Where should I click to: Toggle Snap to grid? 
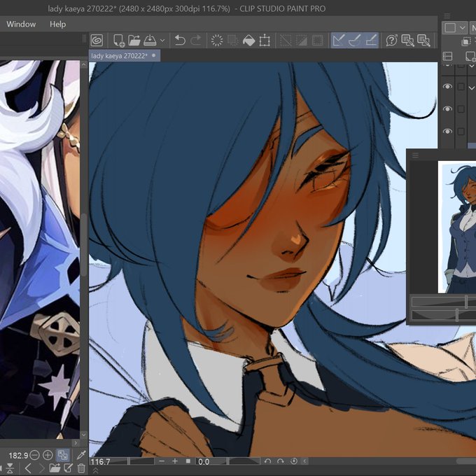click(371, 41)
